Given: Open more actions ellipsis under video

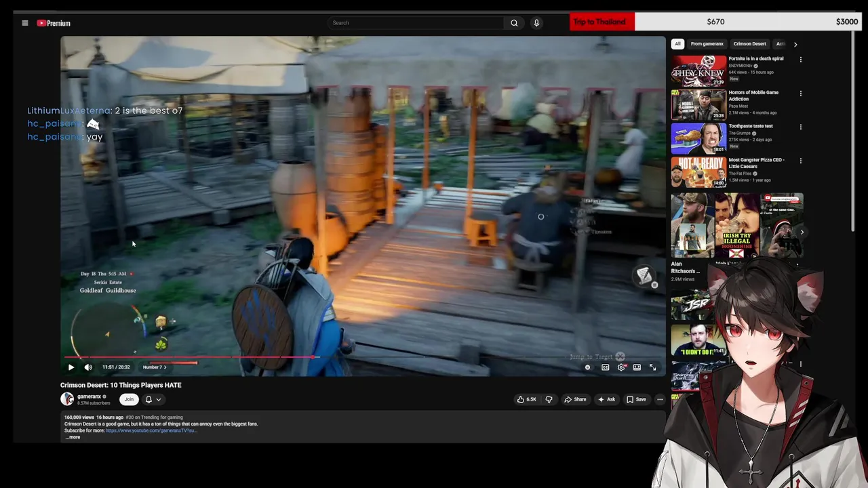Looking at the screenshot, I should [660, 399].
